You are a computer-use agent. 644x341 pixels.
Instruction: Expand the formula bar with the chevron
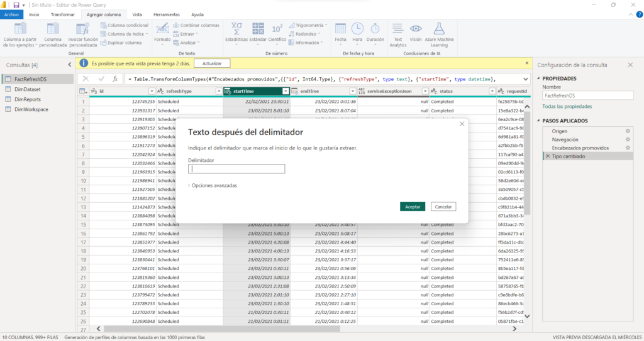point(526,79)
